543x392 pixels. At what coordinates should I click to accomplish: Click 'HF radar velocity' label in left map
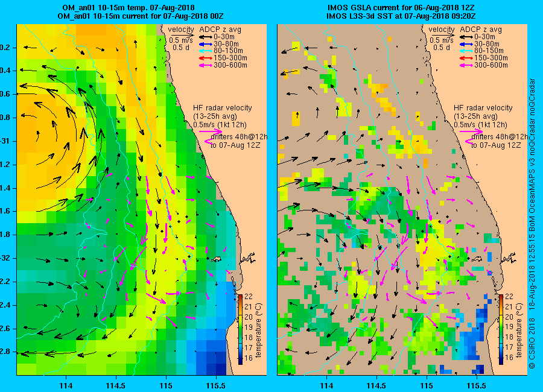(x=222, y=108)
